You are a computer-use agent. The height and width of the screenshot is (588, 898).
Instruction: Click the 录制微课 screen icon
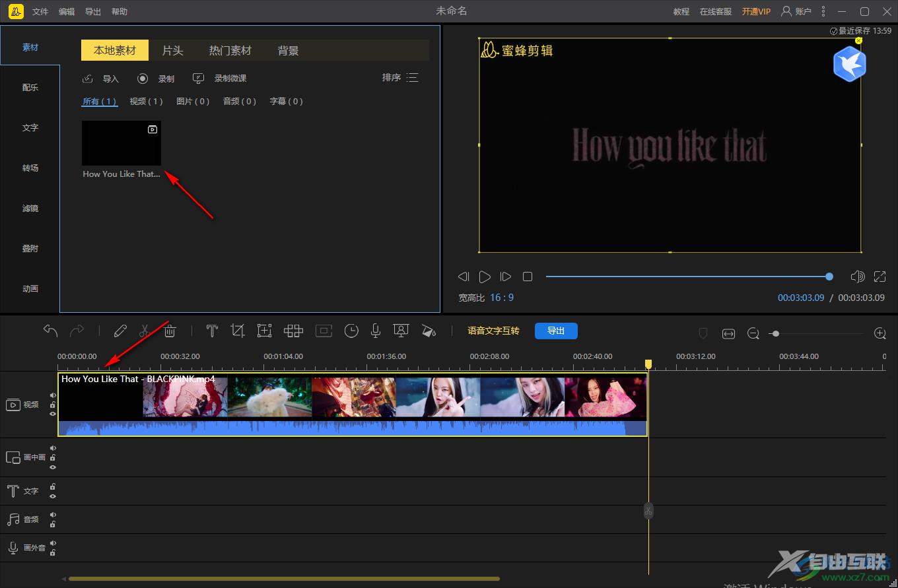click(199, 79)
